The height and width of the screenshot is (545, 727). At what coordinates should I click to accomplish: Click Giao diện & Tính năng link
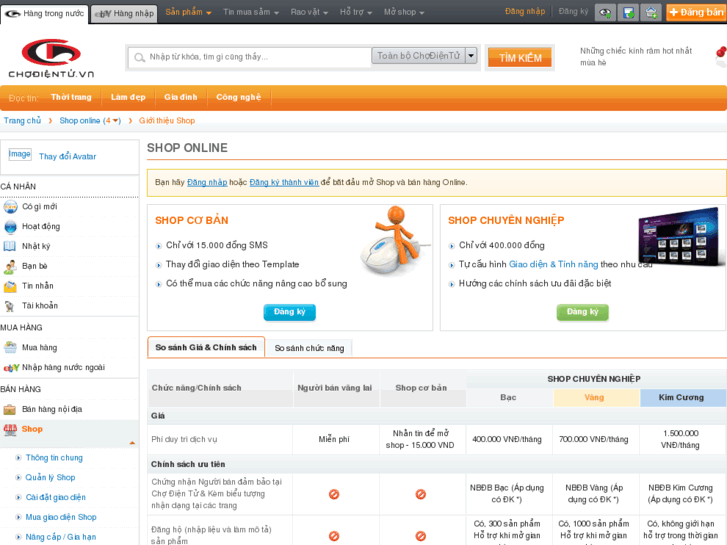(553, 264)
